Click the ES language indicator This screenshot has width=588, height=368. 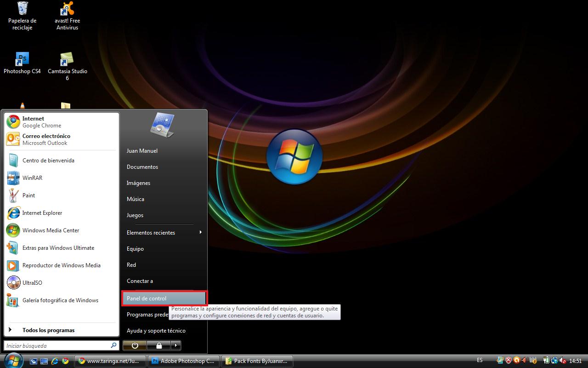coord(480,361)
